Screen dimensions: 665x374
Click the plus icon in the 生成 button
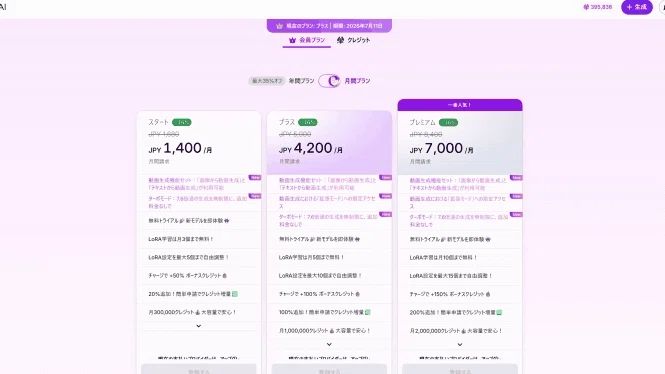[x=629, y=7]
